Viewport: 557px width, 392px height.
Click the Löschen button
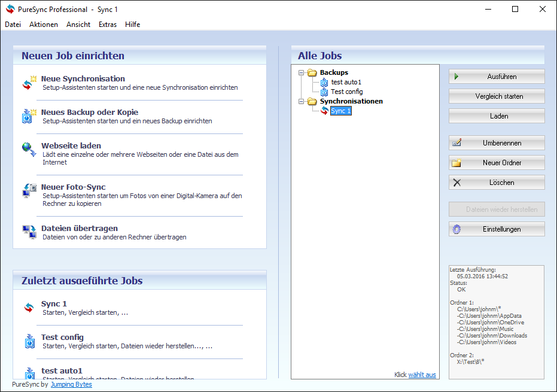pos(497,183)
